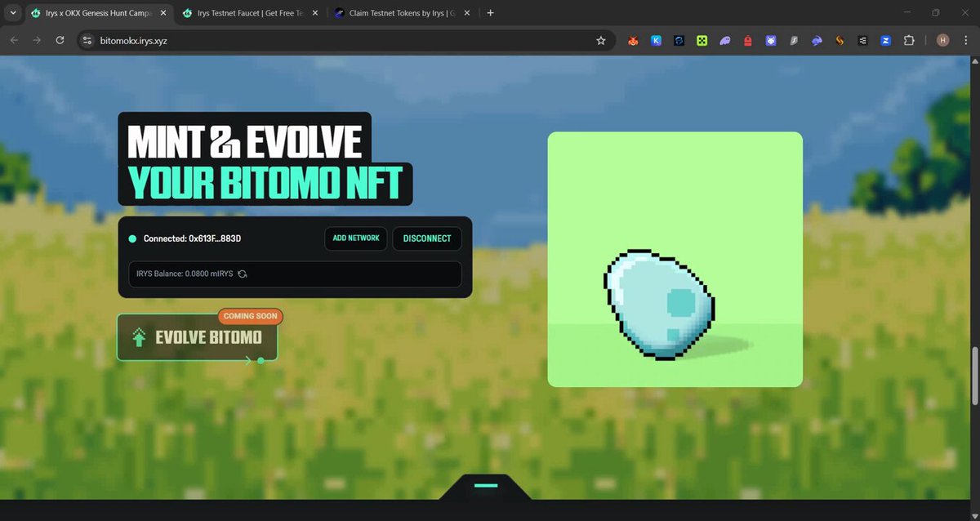Image resolution: width=980 pixels, height=521 pixels.
Task: Open the H profile avatar
Action: tap(943, 40)
